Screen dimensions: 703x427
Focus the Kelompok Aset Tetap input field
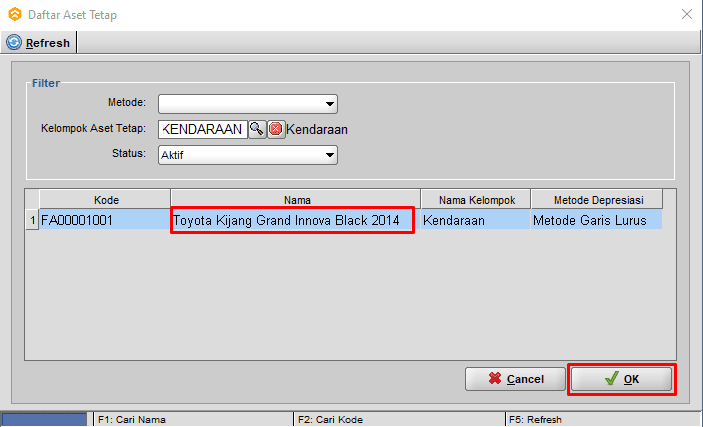point(202,128)
